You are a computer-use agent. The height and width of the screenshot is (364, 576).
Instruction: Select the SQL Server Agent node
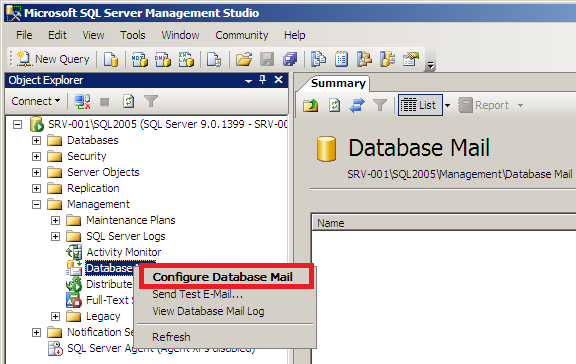click(100, 348)
